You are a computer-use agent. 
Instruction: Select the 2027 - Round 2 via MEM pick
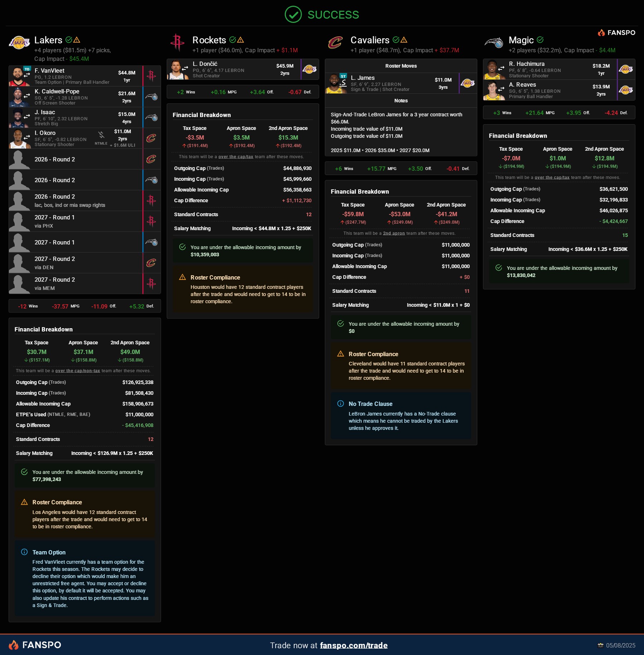click(85, 284)
